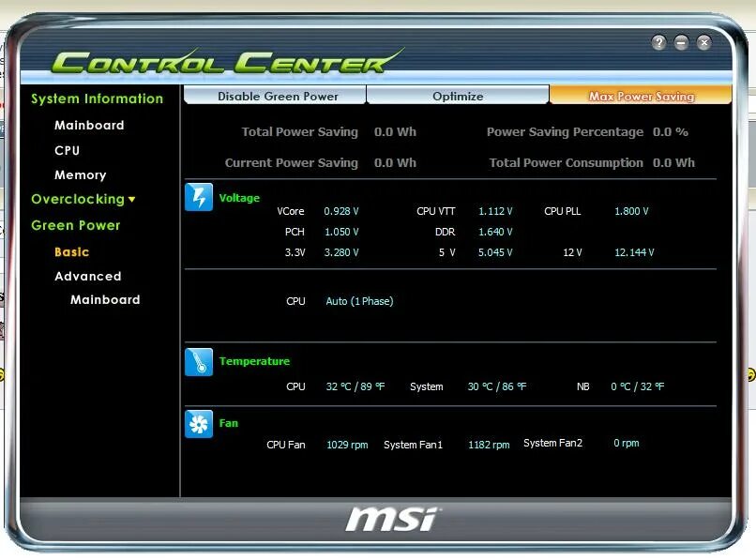Click the PCH value 1.050 V
The image size is (756, 560).
pos(341,232)
